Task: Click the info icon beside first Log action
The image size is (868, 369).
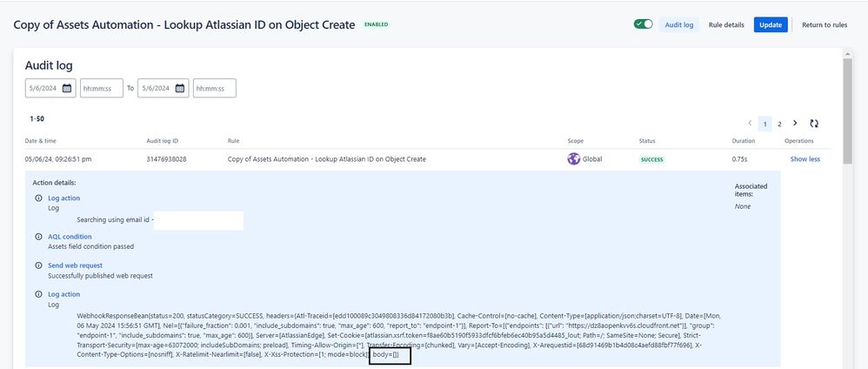Action: point(38,198)
